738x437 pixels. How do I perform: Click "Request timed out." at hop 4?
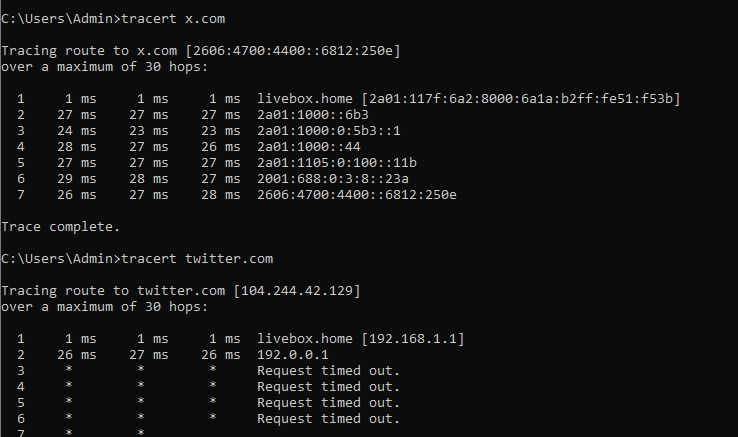(328, 386)
